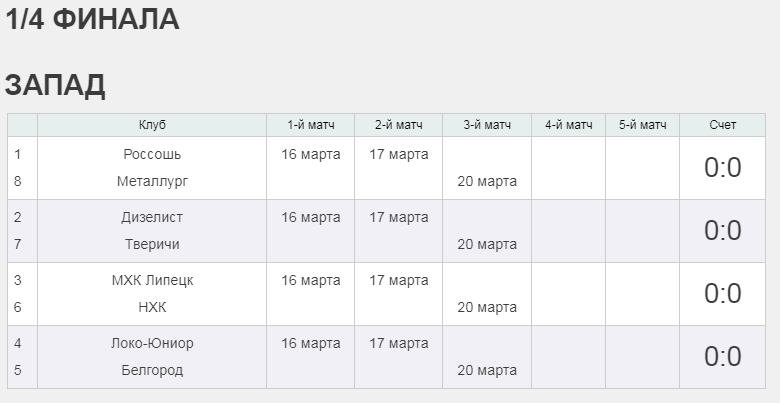Click the 0:0 score for Россошь–Металлург

point(723,168)
